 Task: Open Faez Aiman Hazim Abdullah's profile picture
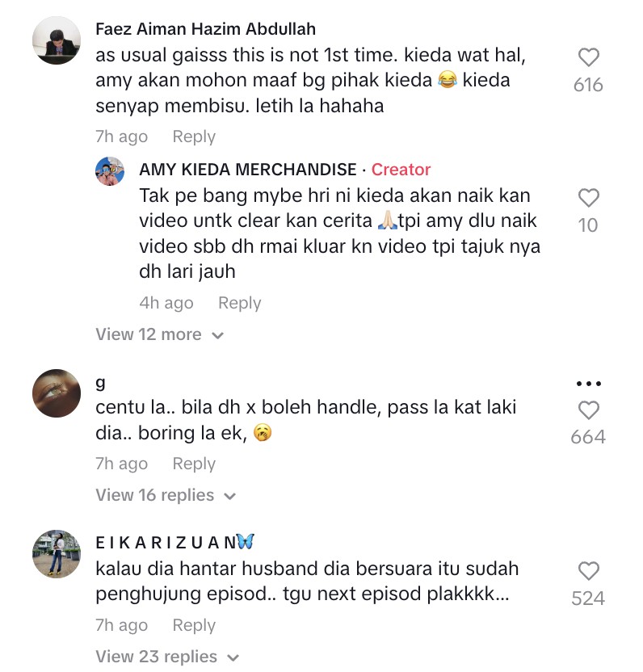tap(57, 40)
